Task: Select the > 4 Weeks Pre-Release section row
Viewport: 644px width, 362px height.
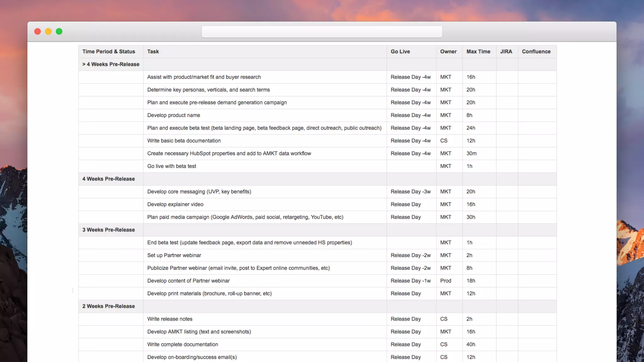Action: pyautogui.click(x=111, y=64)
